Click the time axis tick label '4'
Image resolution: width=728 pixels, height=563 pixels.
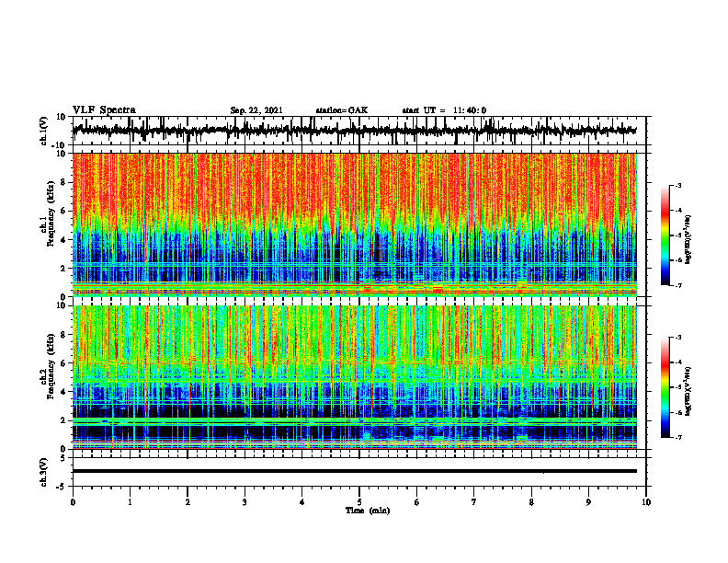click(302, 502)
